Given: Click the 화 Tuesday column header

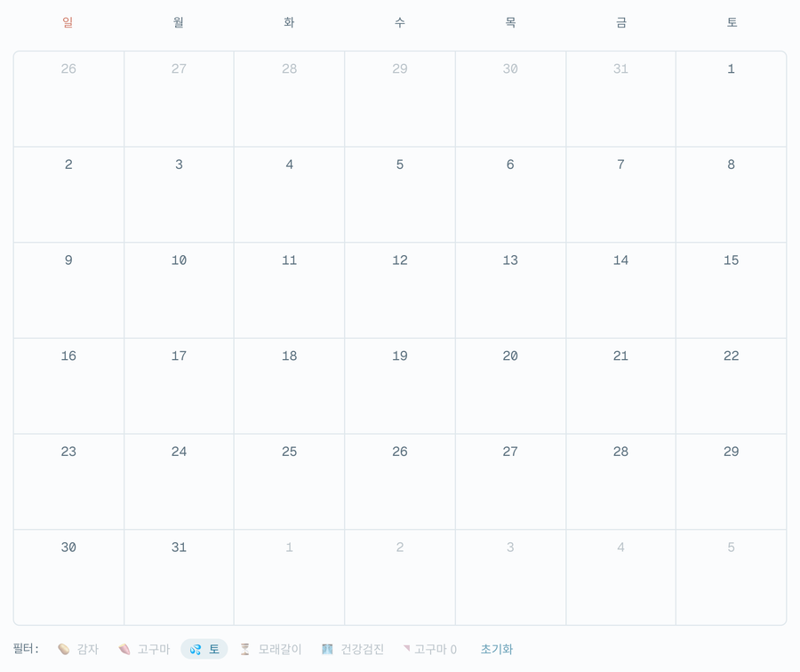Looking at the screenshot, I should click(289, 22).
